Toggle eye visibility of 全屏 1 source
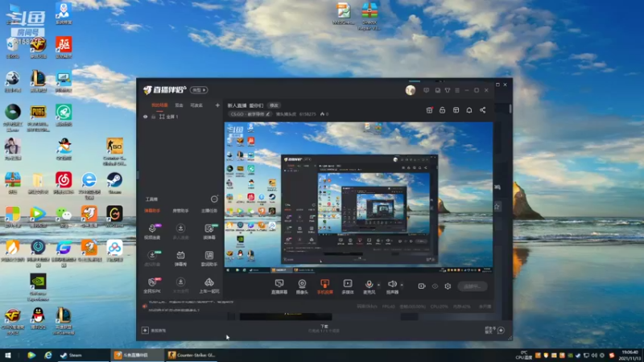Image resolution: width=644 pixels, height=362 pixels. click(x=146, y=117)
